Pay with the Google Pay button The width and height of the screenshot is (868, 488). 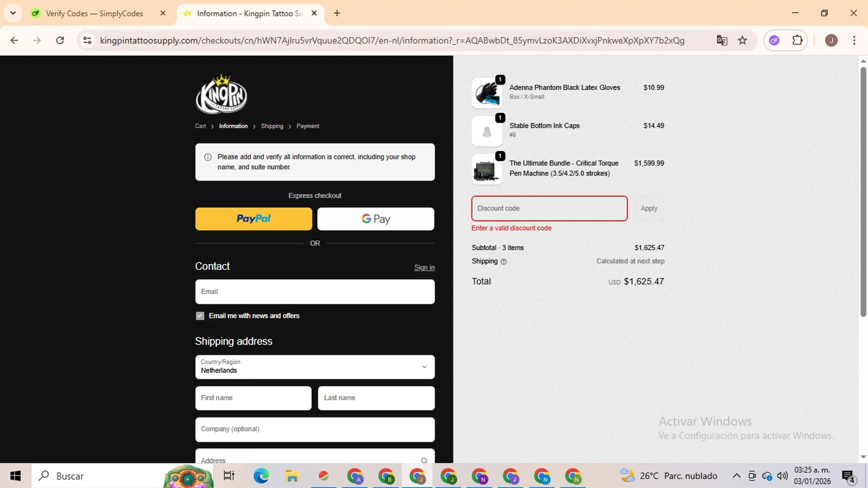point(376,219)
